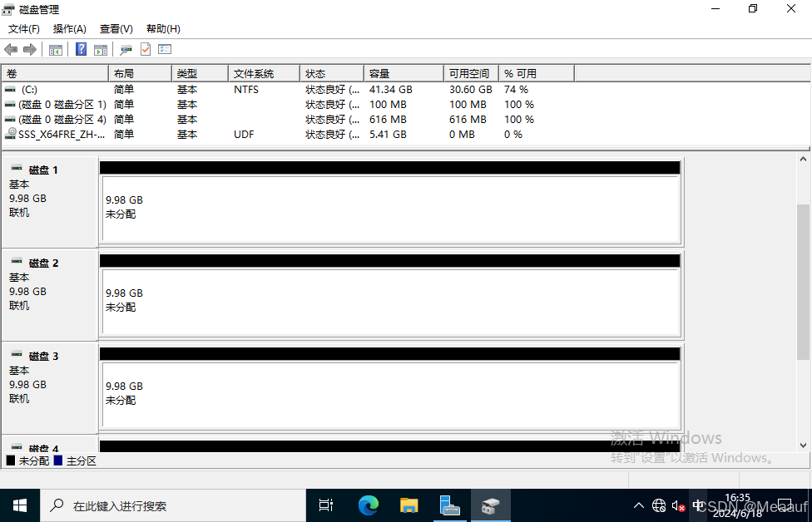Toggle the action pane toolbar icon
This screenshot has height=522, width=812.
[x=101, y=50]
